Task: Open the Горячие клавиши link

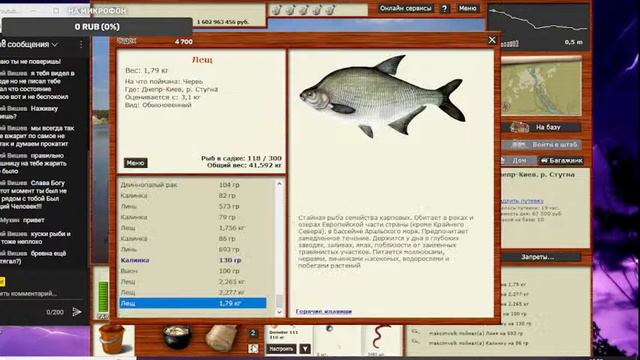Action: [324, 311]
